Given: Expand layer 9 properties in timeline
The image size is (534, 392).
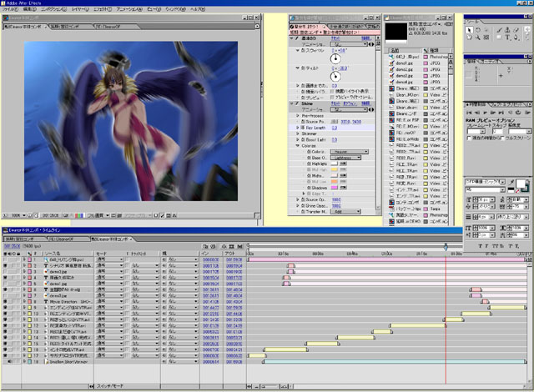Looking at the screenshot, I should 24,308.
